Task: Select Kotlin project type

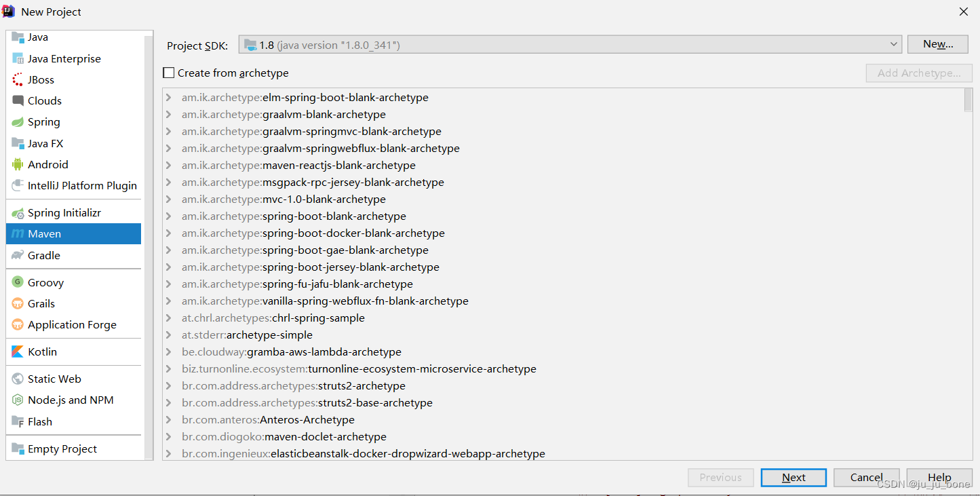Action: (x=74, y=351)
